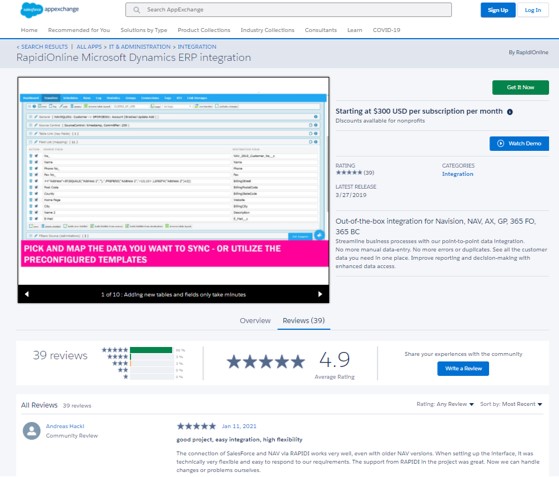The height and width of the screenshot is (477, 559).
Task: Click the Salesforce AppExchange logo
Action: coord(50,10)
